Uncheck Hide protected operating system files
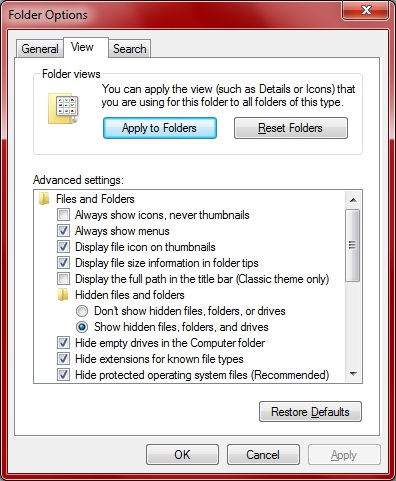The width and height of the screenshot is (396, 481). pos(63,375)
